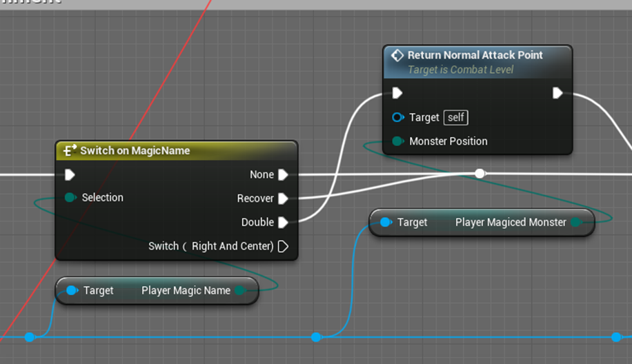The image size is (632, 364).
Task: Click the Target is Combat Level subtitle
Action: (x=461, y=70)
